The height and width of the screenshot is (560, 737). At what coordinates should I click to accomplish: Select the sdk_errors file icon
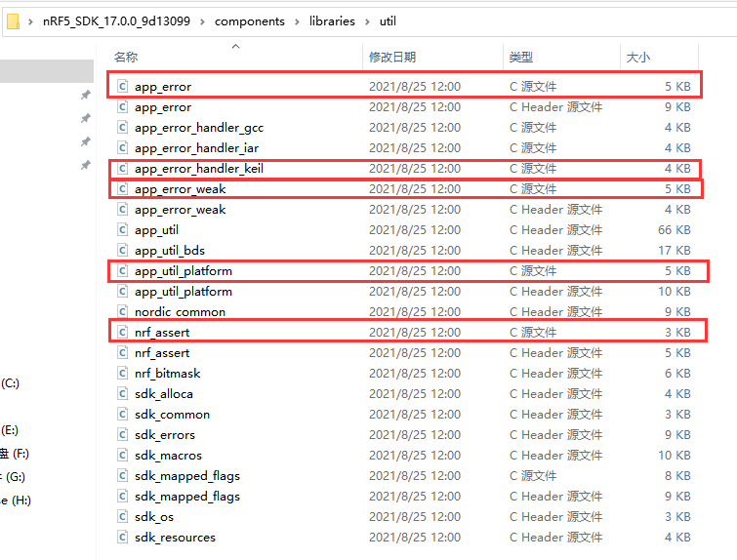[x=122, y=434]
